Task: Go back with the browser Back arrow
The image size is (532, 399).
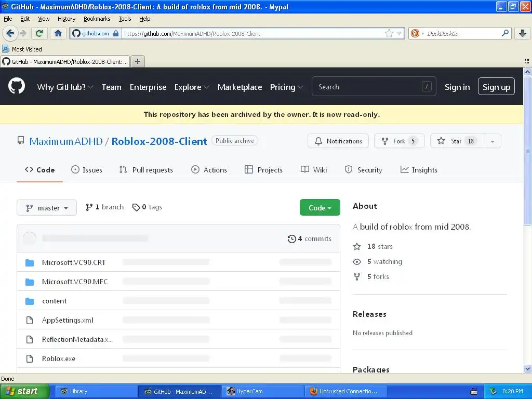Action: click(x=10, y=33)
